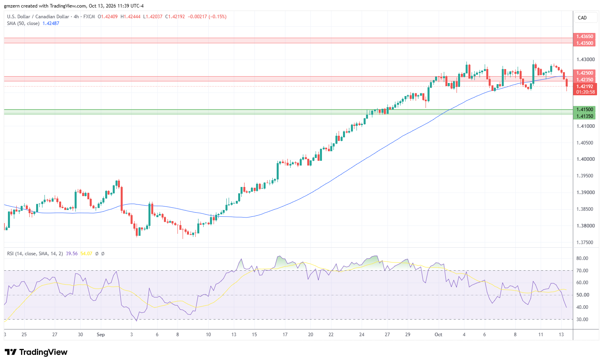
Task: Click the RSI 50.00 axis level
Action: [582, 295]
